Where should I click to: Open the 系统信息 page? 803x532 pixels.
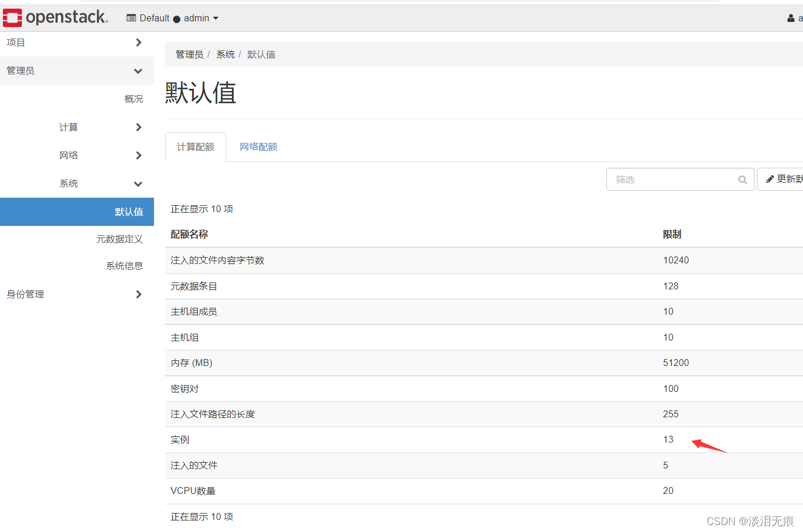124,265
